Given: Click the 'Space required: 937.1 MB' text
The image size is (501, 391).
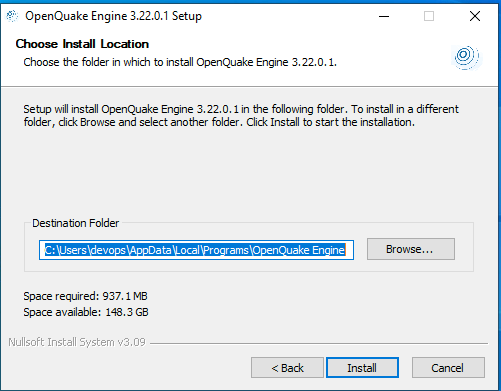Looking at the screenshot, I should pos(85,296).
